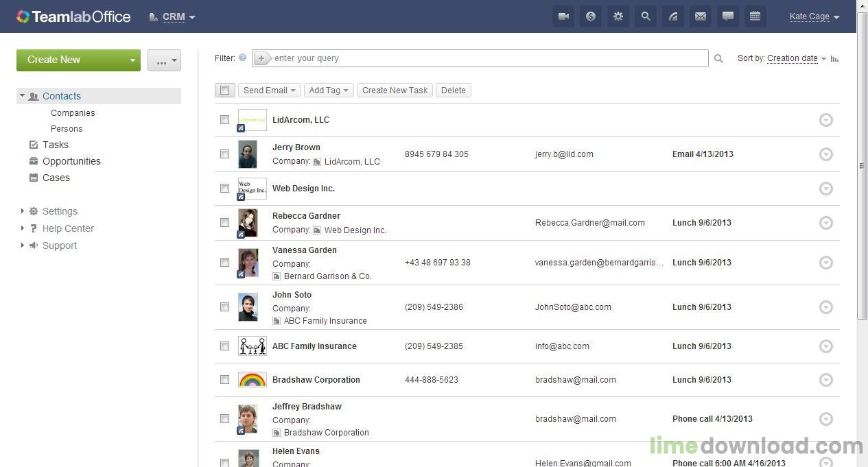Click the Create New green button

coord(54,60)
